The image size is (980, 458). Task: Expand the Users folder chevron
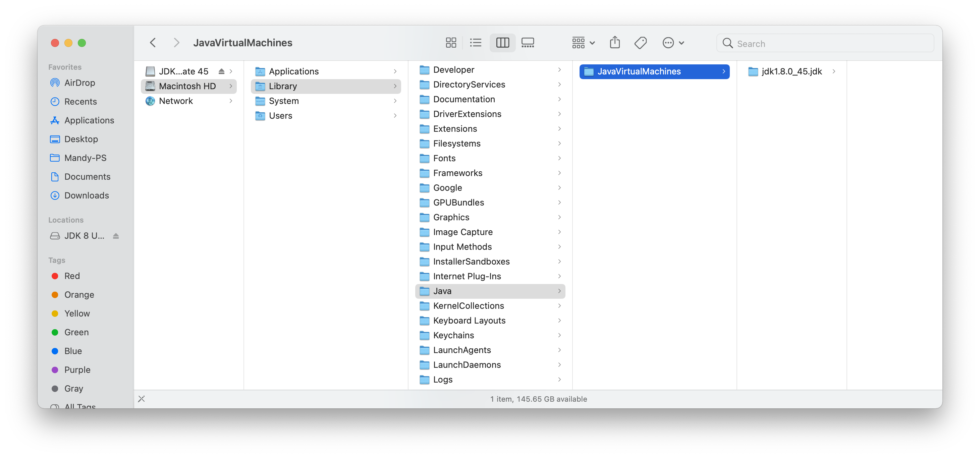[395, 116]
